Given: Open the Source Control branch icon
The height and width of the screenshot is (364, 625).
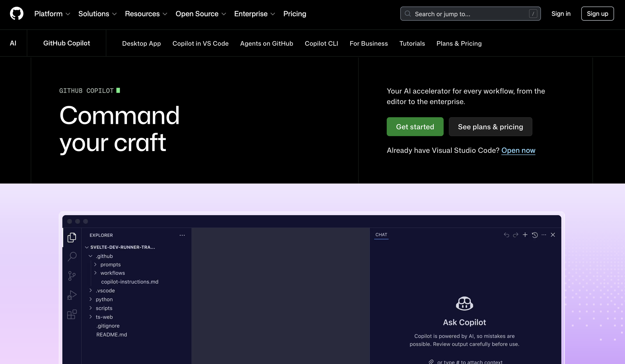Looking at the screenshot, I should click(72, 276).
